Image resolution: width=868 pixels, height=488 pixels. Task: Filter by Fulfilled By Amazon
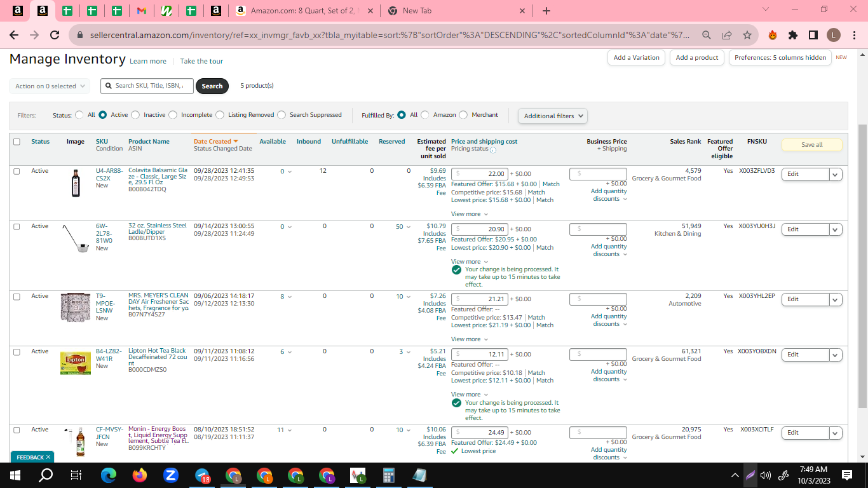425,115
